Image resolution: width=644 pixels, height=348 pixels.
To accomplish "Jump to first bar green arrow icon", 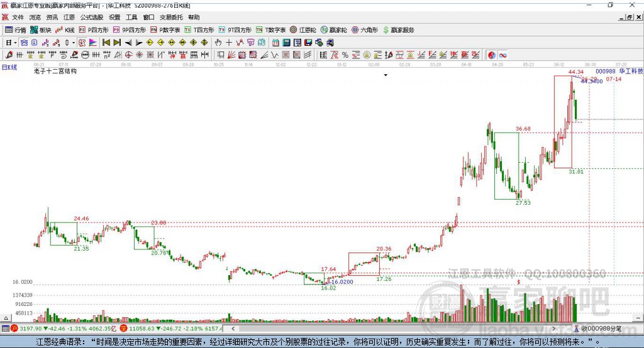I will 106,43.
